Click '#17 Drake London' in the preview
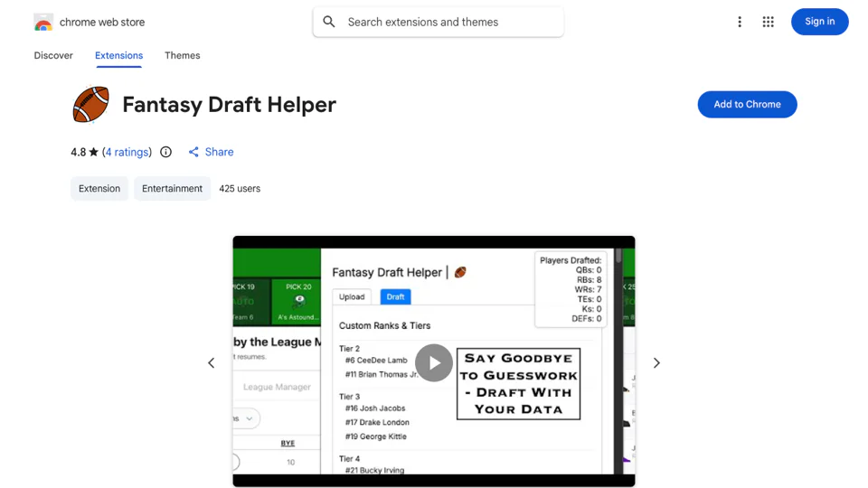The width and height of the screenshot is (868, 488). (x=377, y=422)
